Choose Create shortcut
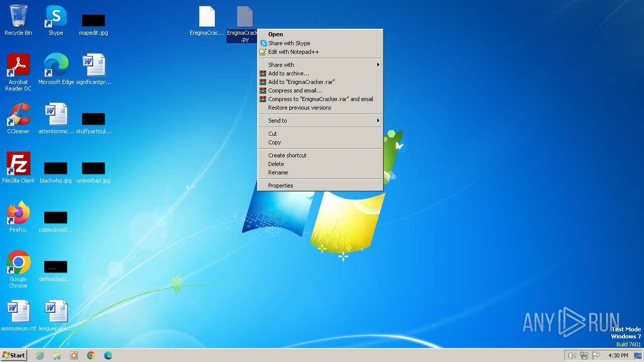Screen dimensions: 644x362 pos(320,155)
